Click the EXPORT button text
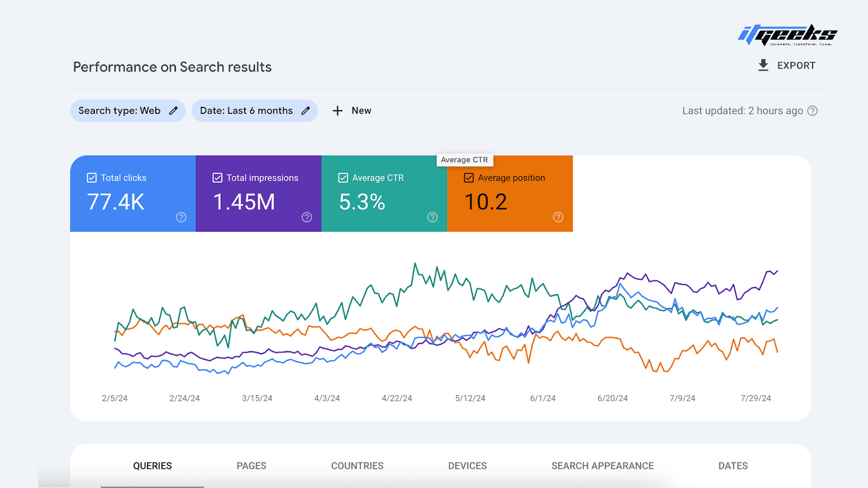868x488 pixels. (x=796, y=66)
